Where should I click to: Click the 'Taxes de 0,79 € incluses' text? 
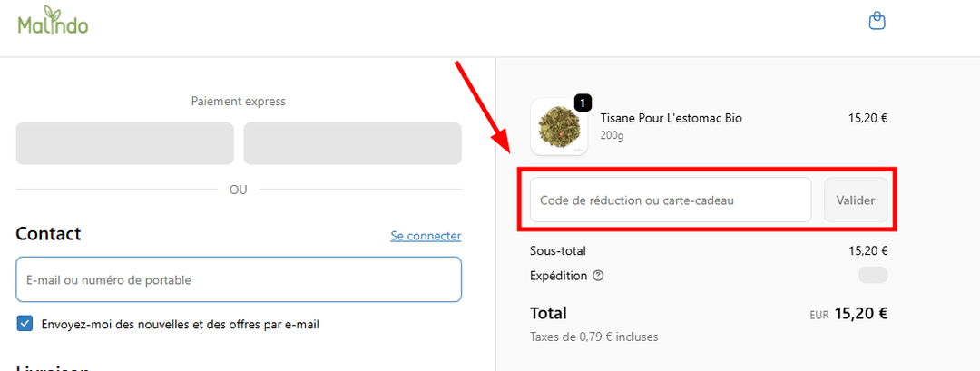(x=593, y=337)
